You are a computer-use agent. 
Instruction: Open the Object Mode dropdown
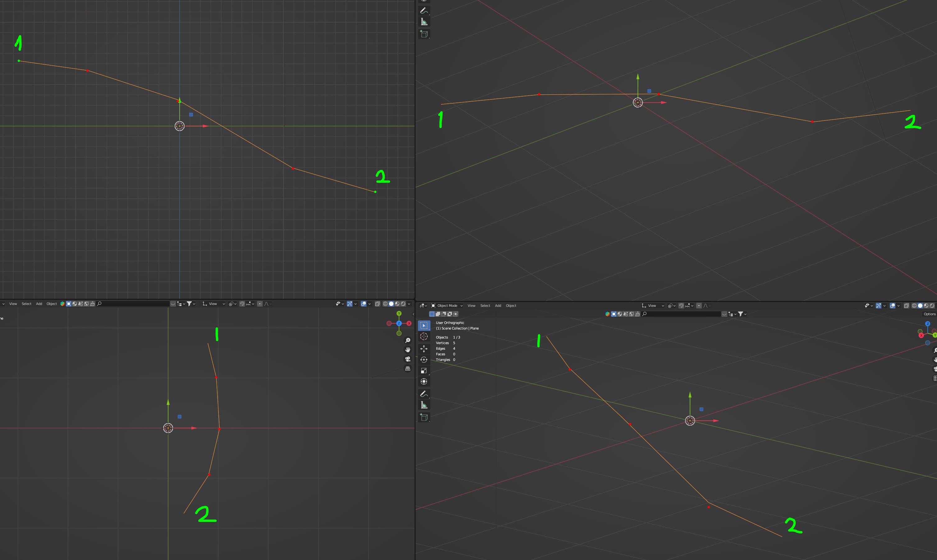[x=447, y=306]
